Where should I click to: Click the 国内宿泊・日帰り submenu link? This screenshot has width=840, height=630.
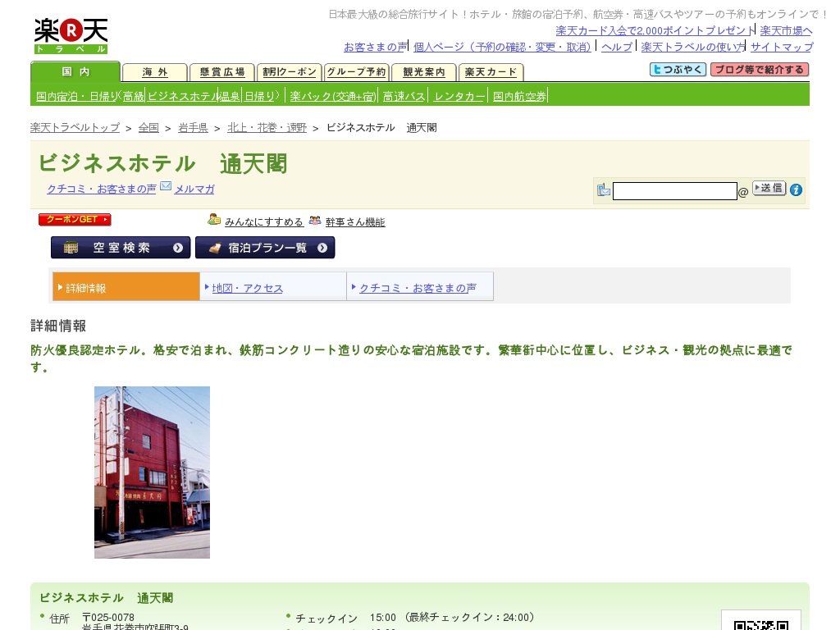pyautogui.click(x=76, y=97)
